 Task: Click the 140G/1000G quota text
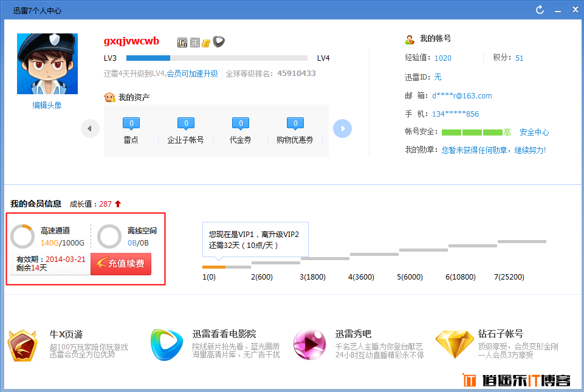[63, 243]
